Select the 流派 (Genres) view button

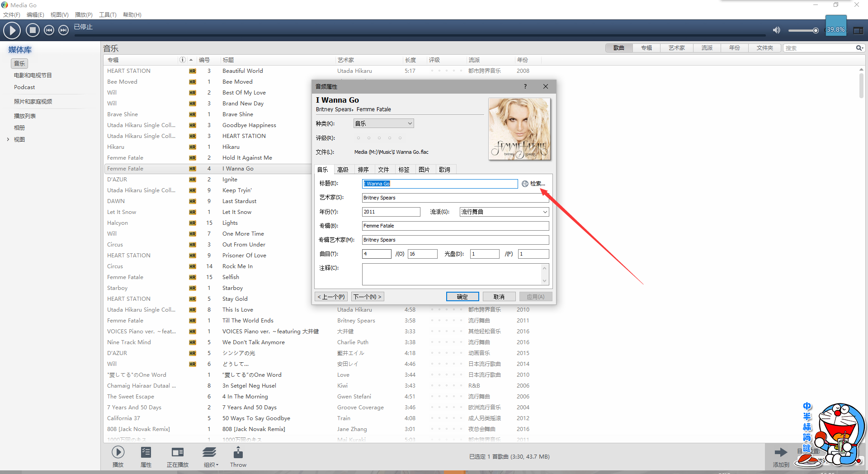(707, 48)
